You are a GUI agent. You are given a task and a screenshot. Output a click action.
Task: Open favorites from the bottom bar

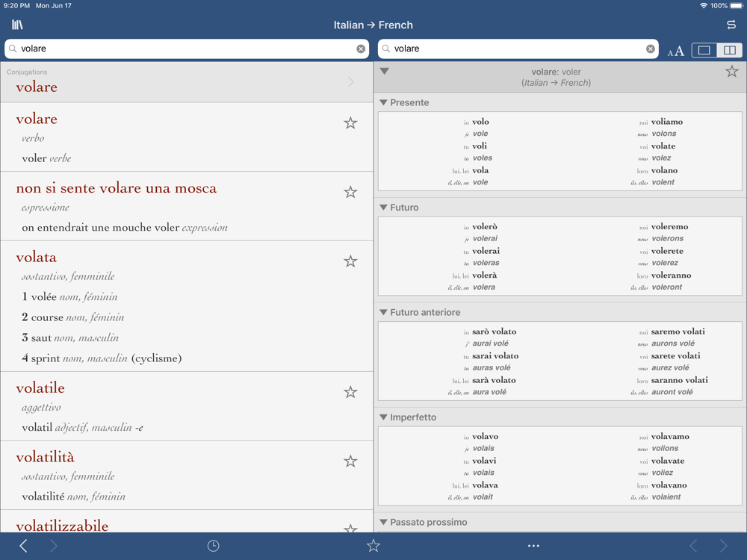coord(373,546)
